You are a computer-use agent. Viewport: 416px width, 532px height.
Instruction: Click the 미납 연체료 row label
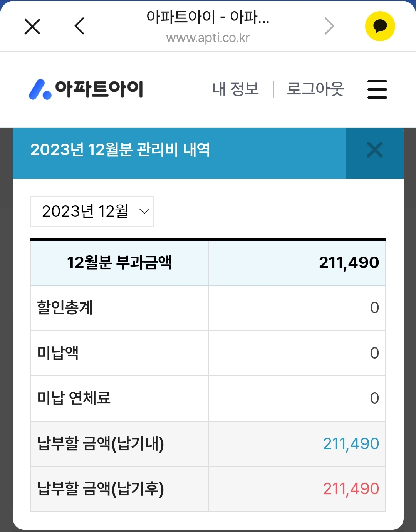74,398
